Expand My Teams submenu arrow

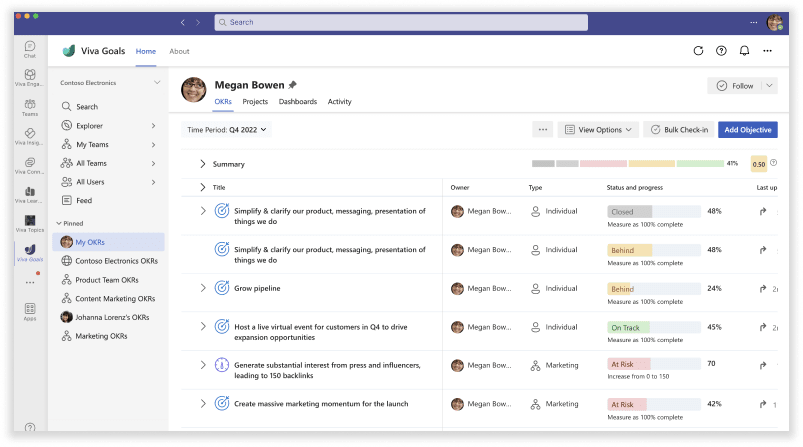point(153,145)
